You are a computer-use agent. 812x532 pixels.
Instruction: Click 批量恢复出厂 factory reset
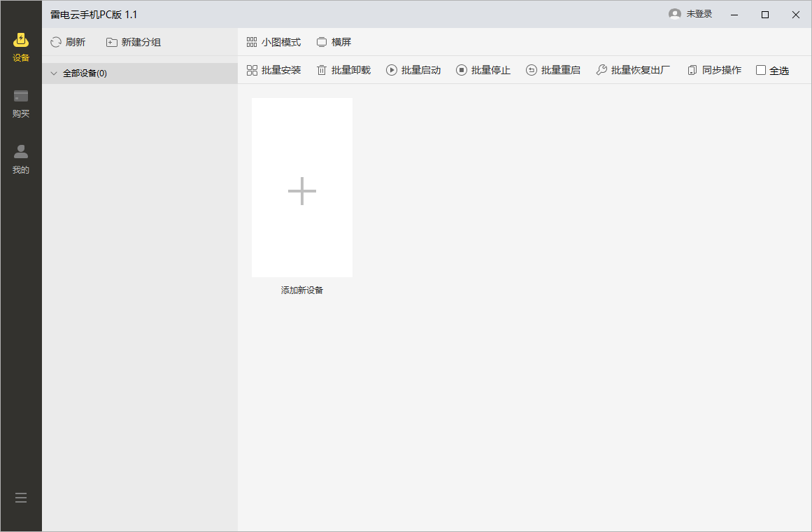pos(633,70)
